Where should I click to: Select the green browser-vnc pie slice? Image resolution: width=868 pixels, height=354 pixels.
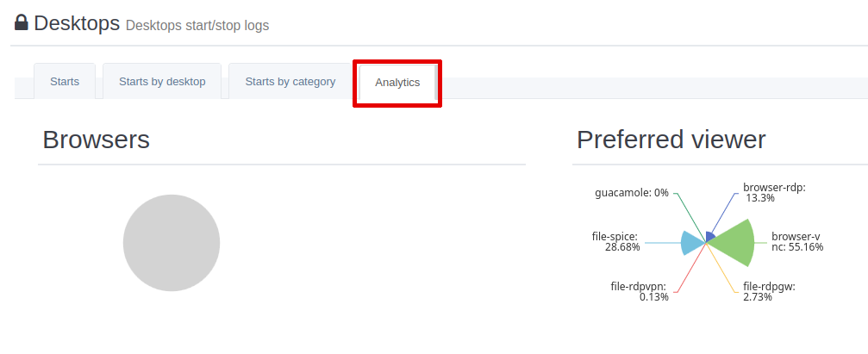tap(734, 243)
